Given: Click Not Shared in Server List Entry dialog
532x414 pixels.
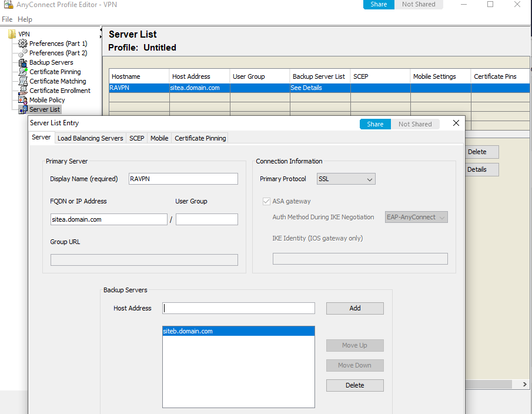Looking at the screenshot, I should [415, 124].
